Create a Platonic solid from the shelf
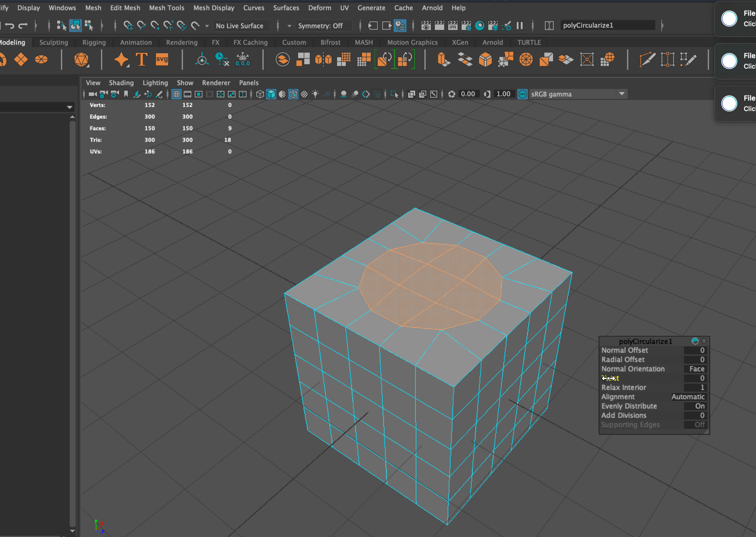 [82, 59]
